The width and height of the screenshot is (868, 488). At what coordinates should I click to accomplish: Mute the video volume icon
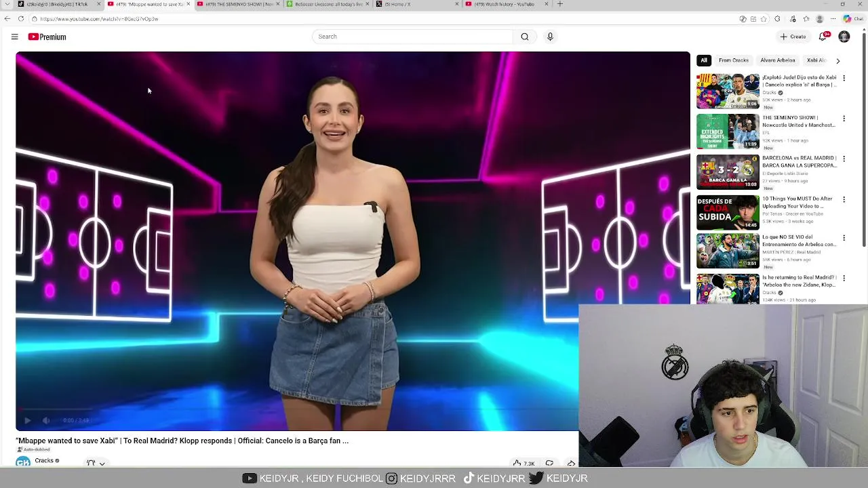[46, 421]
